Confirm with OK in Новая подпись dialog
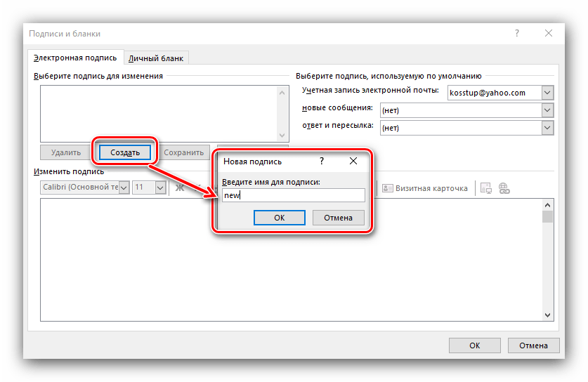This screenshot has height=382, width=588. (x=279, y=218)
